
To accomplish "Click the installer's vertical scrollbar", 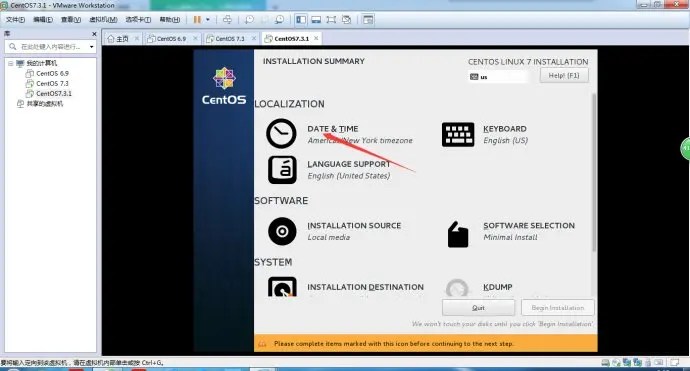I will tap(594, 172).
